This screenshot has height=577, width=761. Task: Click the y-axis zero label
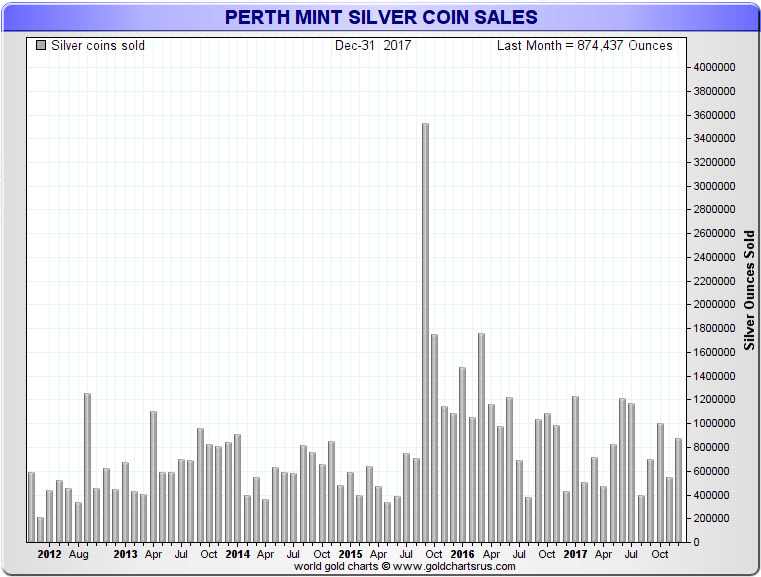point(696,542)
